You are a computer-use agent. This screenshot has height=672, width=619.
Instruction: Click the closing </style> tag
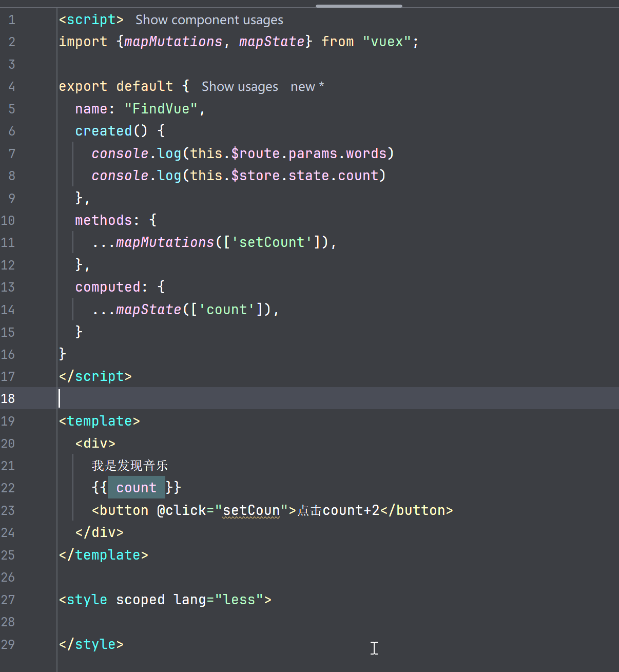tap(91, 644)
